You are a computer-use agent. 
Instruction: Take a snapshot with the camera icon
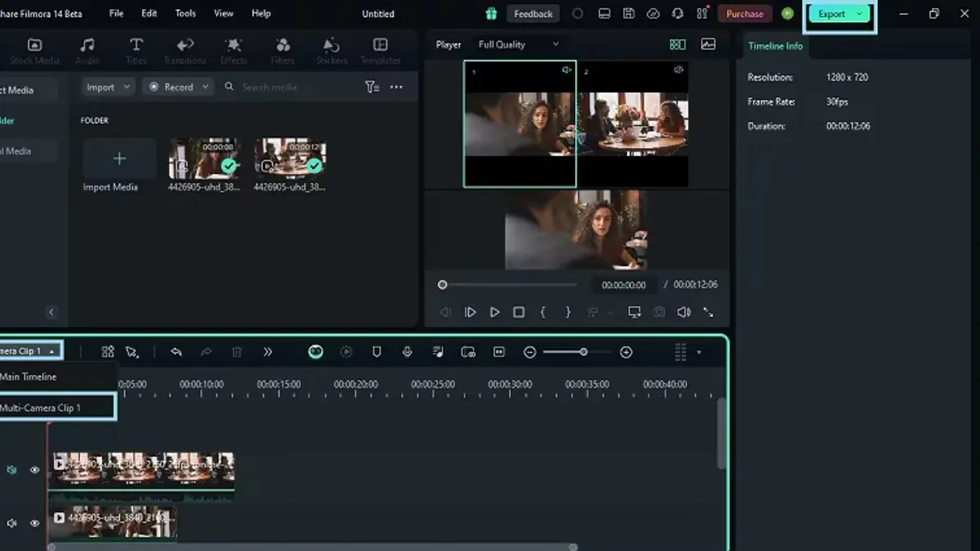pyautogui.click(x=659, y=313)
